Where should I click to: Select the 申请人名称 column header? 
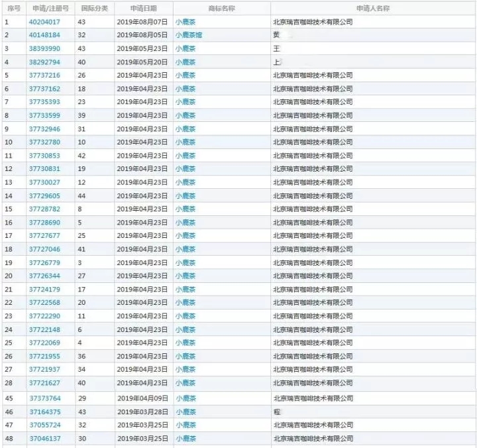point(372,9)
